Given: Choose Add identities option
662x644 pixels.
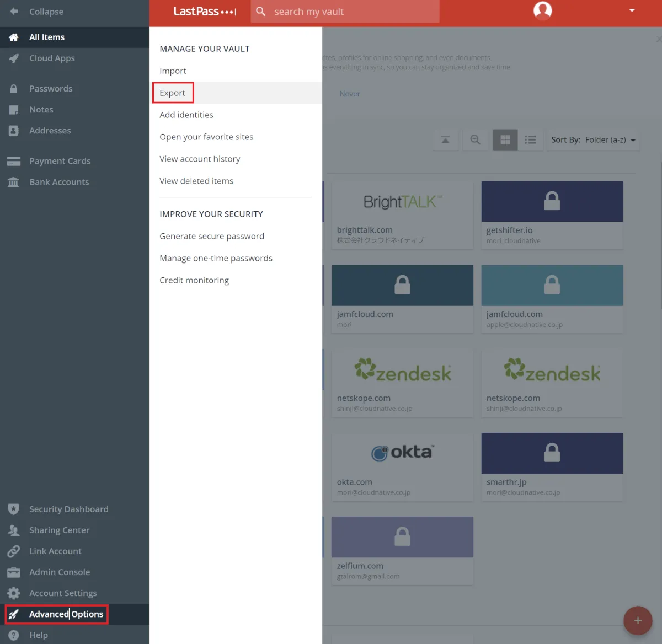Looking at the screenshot, I should pyautogui.click(x=186, y=115).
